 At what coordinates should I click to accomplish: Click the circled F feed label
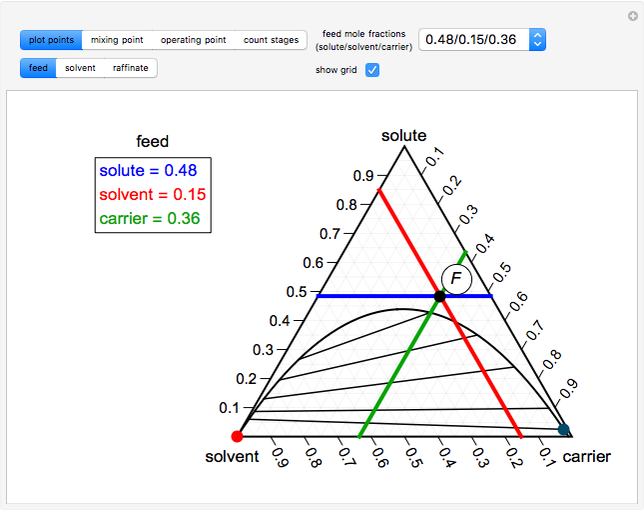456,279
